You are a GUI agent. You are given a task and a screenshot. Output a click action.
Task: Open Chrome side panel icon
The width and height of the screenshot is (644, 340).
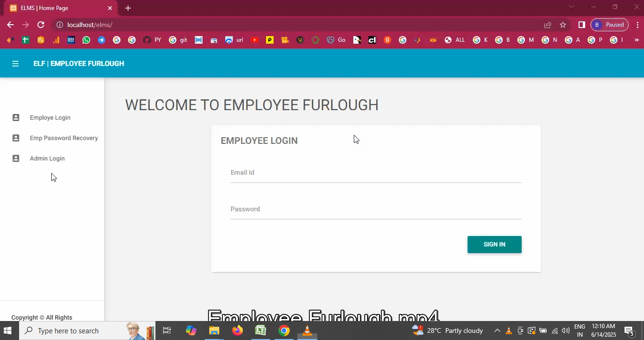tap(582, 25)
